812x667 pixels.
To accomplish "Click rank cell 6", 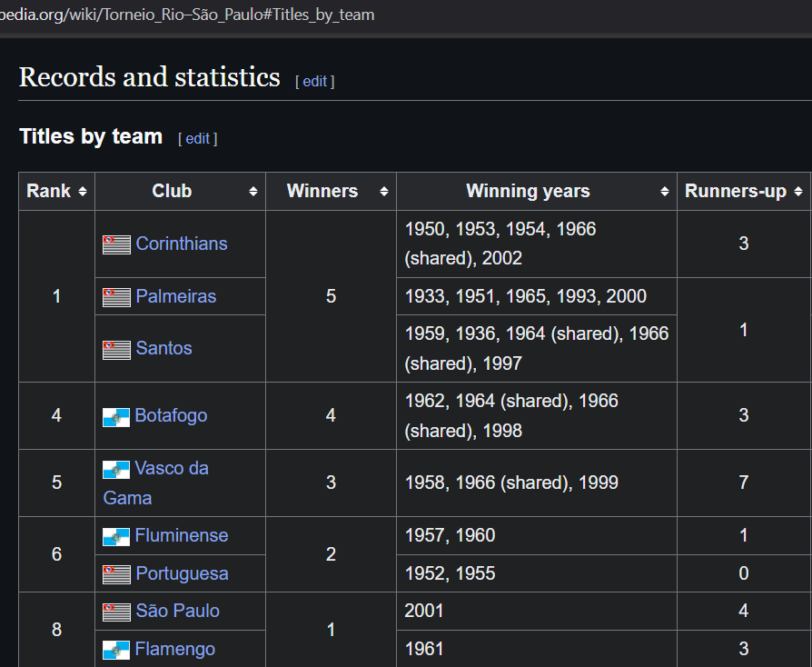I will click(56, 554).
